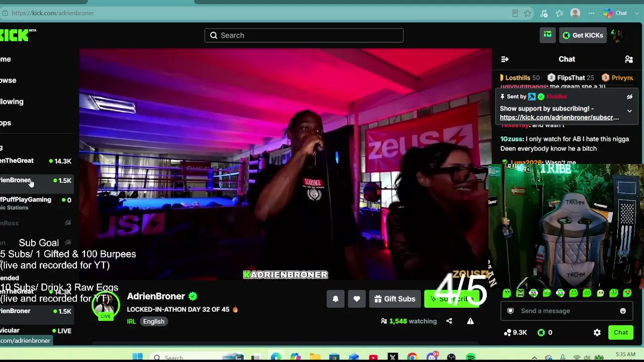
Task: Open the channel points 9.3K balance
Action: click(x=515, y=332)
